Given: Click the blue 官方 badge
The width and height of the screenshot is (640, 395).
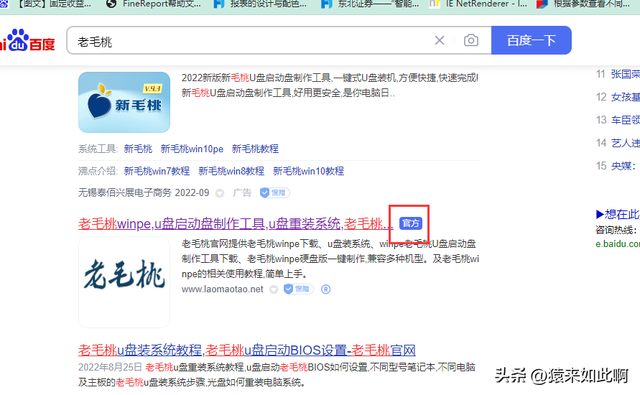Looking at the screenshot, I should coord(410,223).
